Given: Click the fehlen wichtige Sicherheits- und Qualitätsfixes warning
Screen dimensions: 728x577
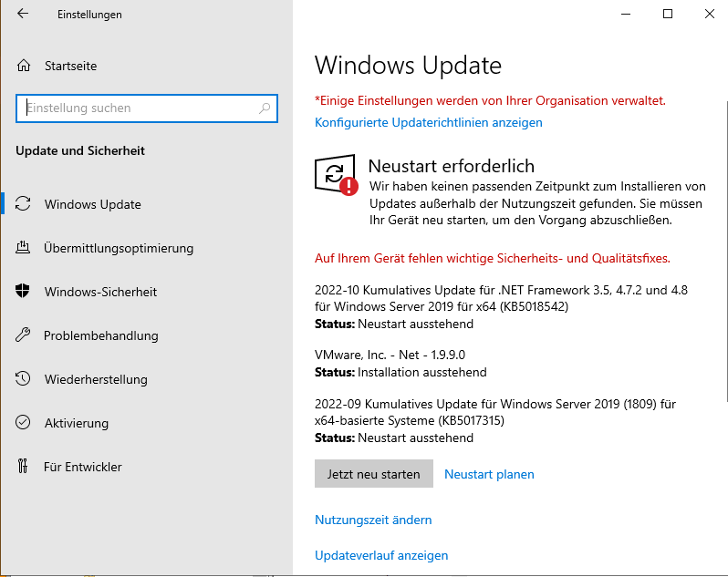Looking at the screenshot, I should coord(493,258).
